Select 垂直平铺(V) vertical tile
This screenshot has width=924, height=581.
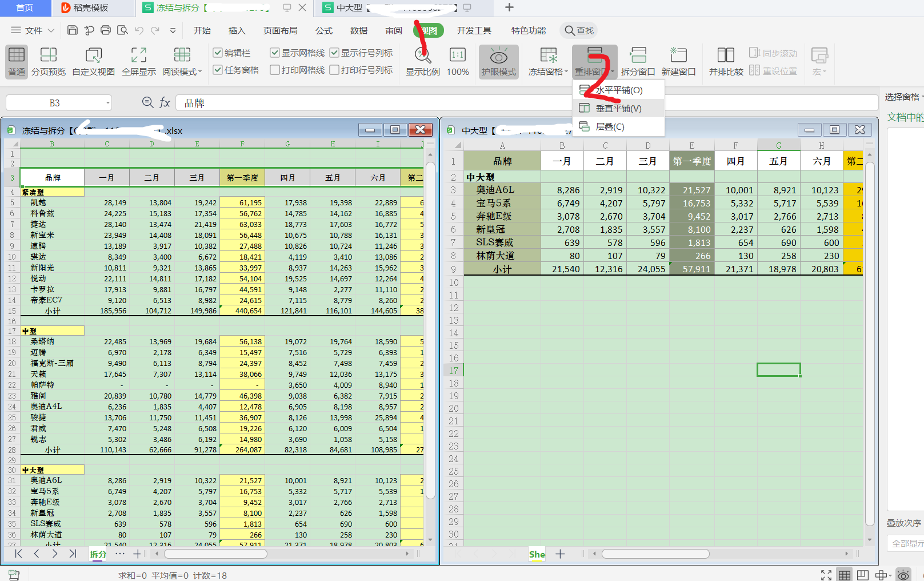pyautogui.click(x=618, y=108)
